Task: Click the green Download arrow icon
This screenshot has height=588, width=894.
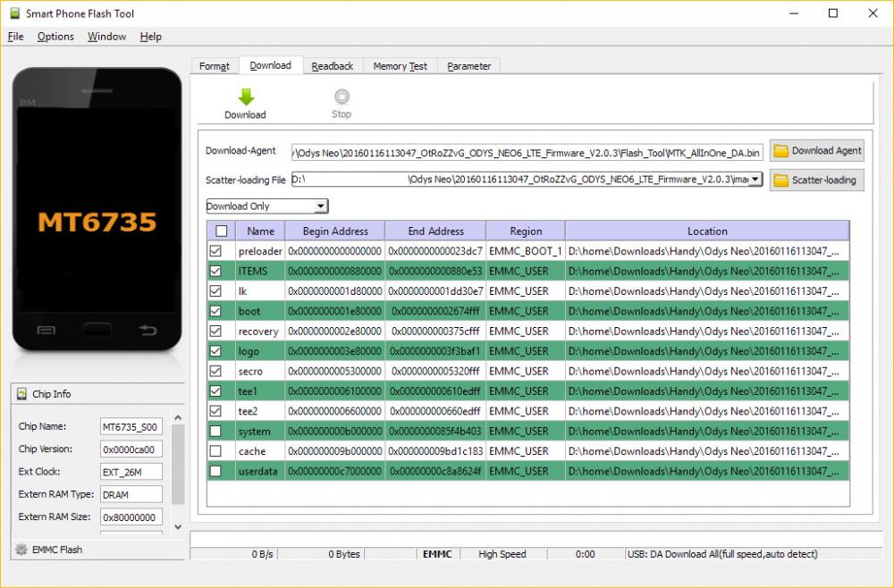Action: (x=246, y=97)
